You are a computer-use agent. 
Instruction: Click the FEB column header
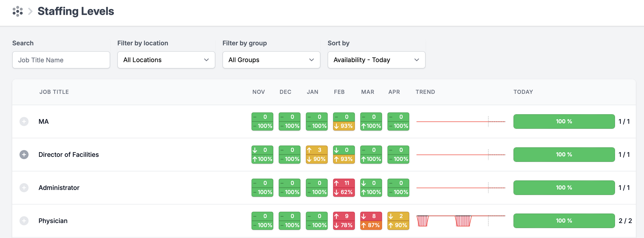[x=339, y=92]
